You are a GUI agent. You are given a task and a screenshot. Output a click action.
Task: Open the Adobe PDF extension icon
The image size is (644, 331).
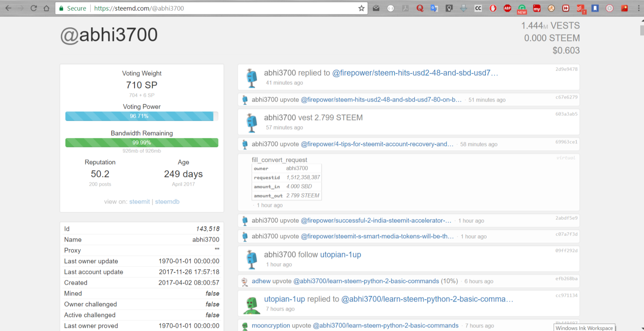405,8
